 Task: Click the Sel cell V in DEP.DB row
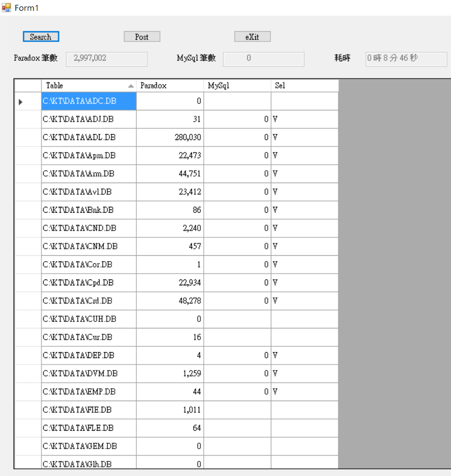click(304, 355)
